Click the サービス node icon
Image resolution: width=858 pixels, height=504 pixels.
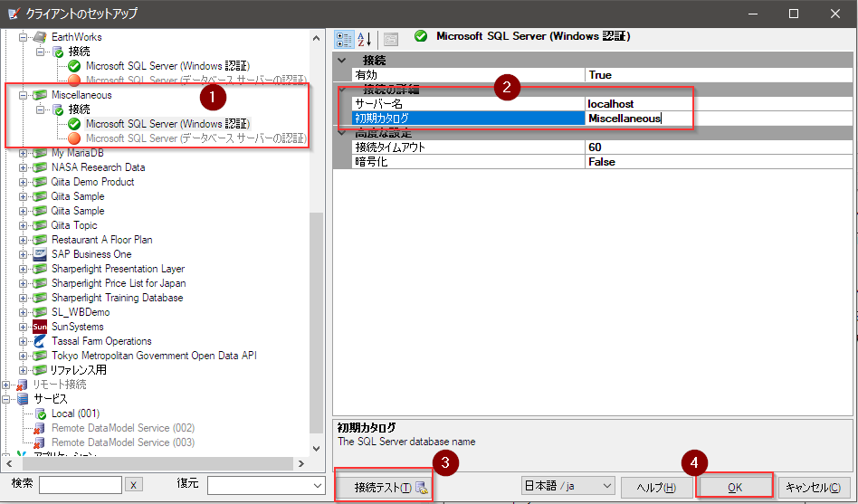[x=23, y=399]
